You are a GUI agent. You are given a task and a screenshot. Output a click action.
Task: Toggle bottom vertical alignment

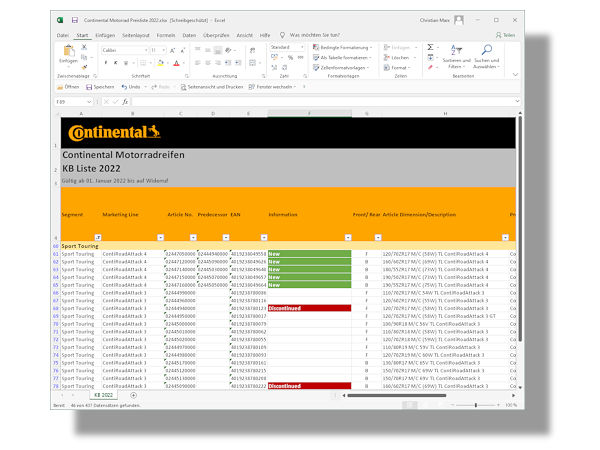coord(218,50)
